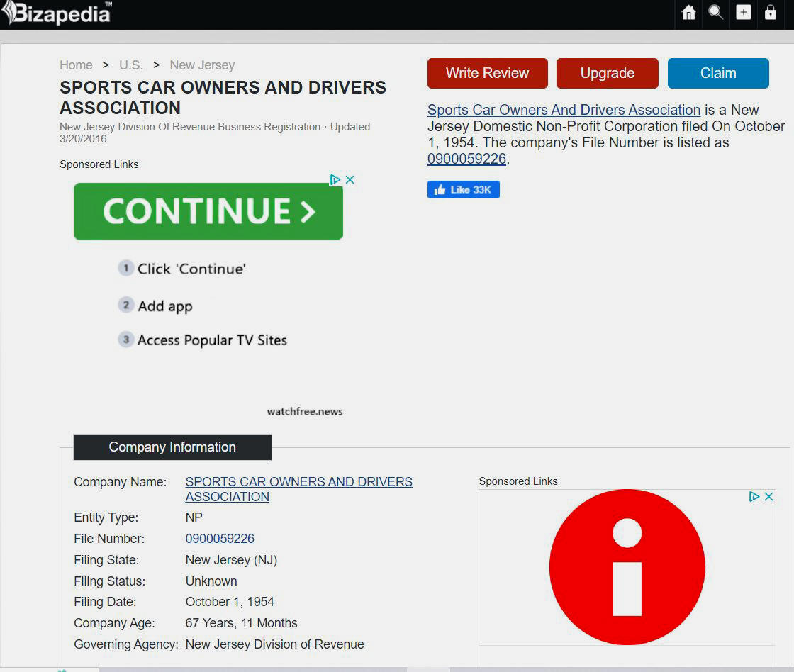Click the 'Click Continue' step text
Viewport: 794px width, 672px height.
tap(191, 269)
